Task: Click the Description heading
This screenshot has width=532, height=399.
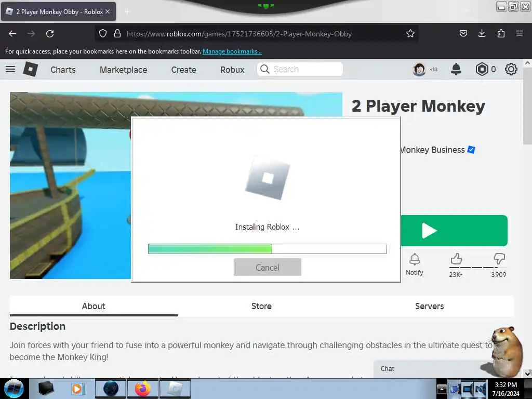Action: pyautogui.click(x=37, y=326)
